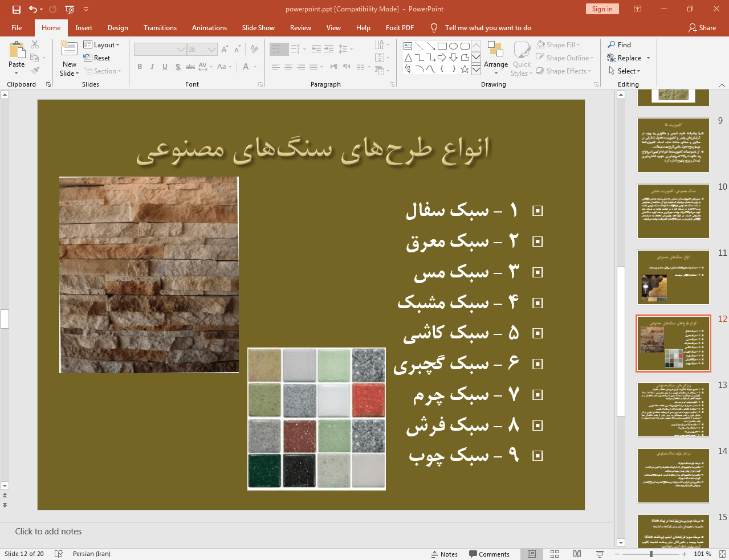729x560 pixels.
Task: Toggle Bold formatting
Action: click(x=140, y=67)
